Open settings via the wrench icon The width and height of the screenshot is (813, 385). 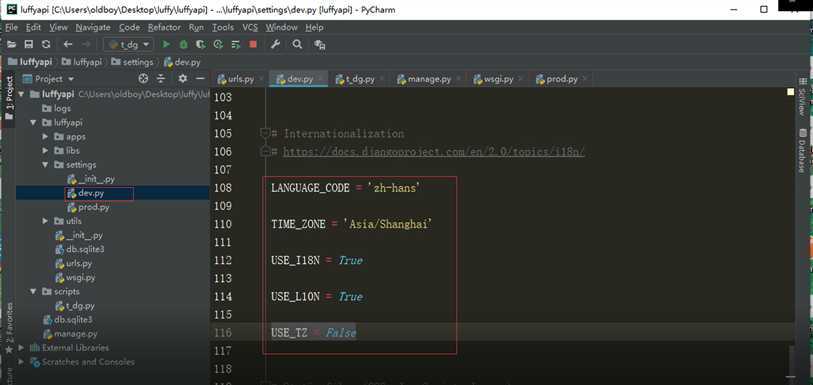point(275,45)
